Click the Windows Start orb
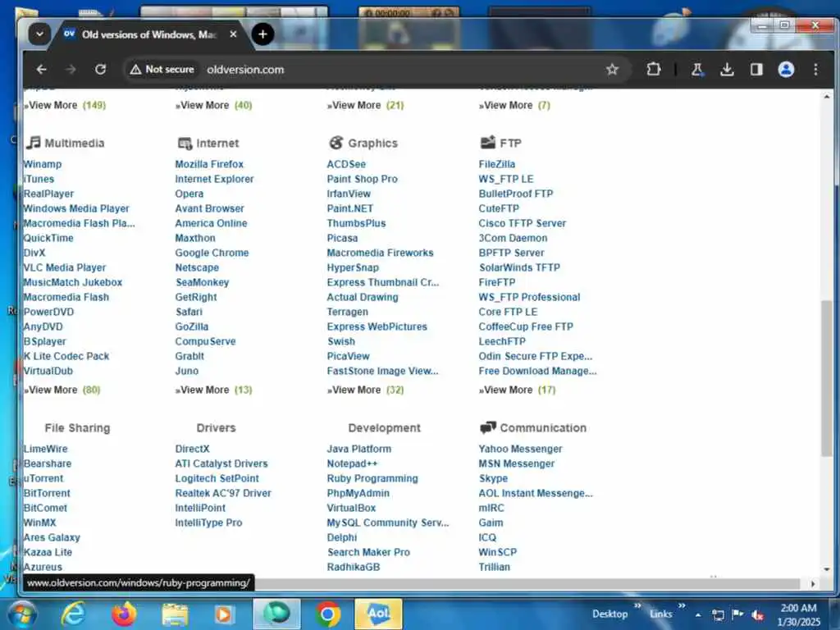The image size is (840, 630). tap(21, 614)
